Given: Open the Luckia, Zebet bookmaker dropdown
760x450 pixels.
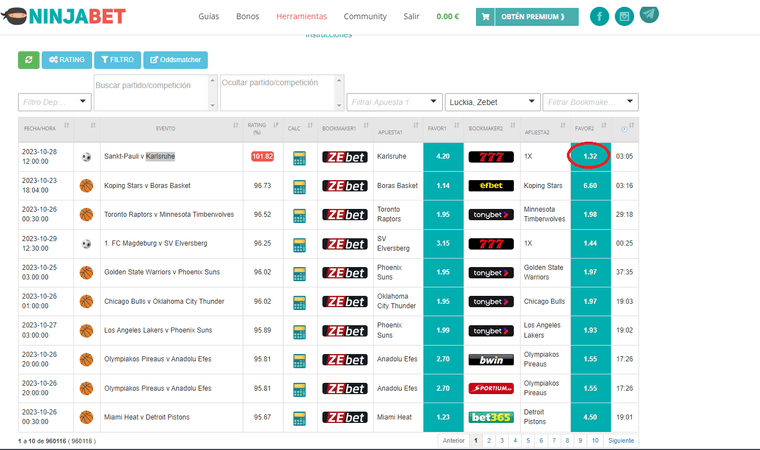Looking at the screenshot, I should tap(492, 102).
